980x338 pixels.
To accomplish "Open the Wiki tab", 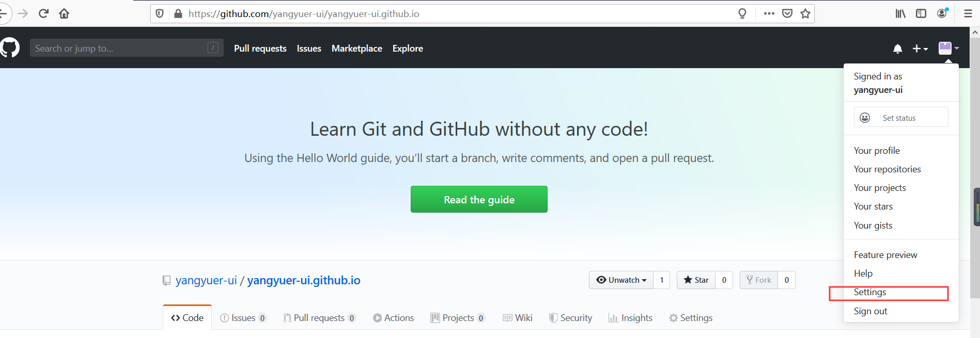I will point(517,318).
